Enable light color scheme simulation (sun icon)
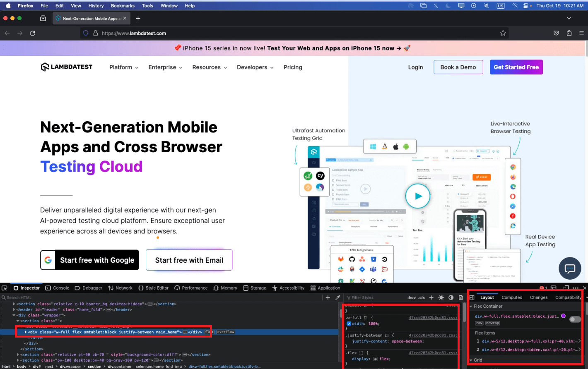 [441, 297]
